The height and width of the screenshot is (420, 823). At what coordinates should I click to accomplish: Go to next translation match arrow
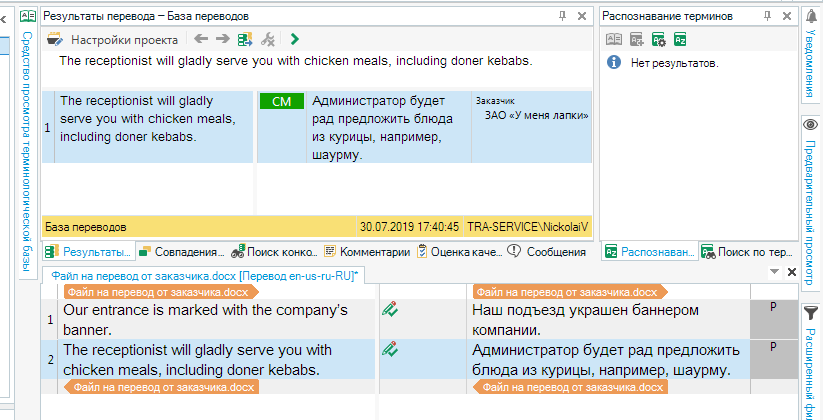coord(222,40)
